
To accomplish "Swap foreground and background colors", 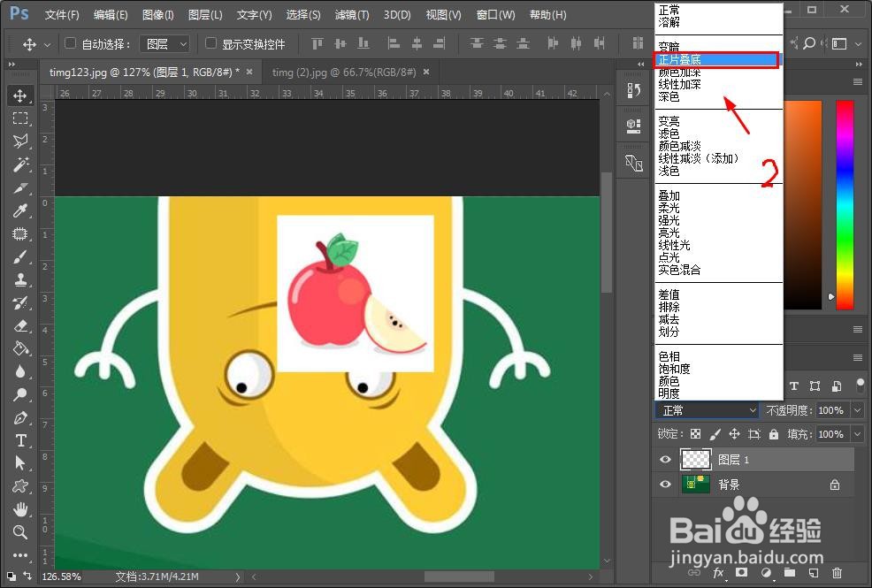I will 27,576.
